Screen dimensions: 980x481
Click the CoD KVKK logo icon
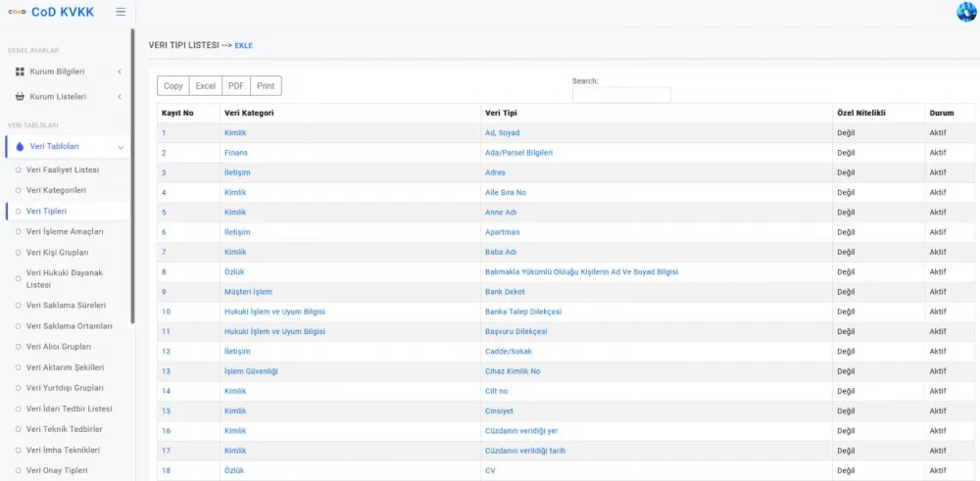click(17, 12)
